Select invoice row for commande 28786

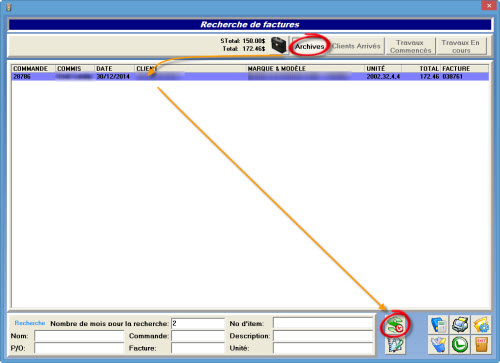(250, 77)
